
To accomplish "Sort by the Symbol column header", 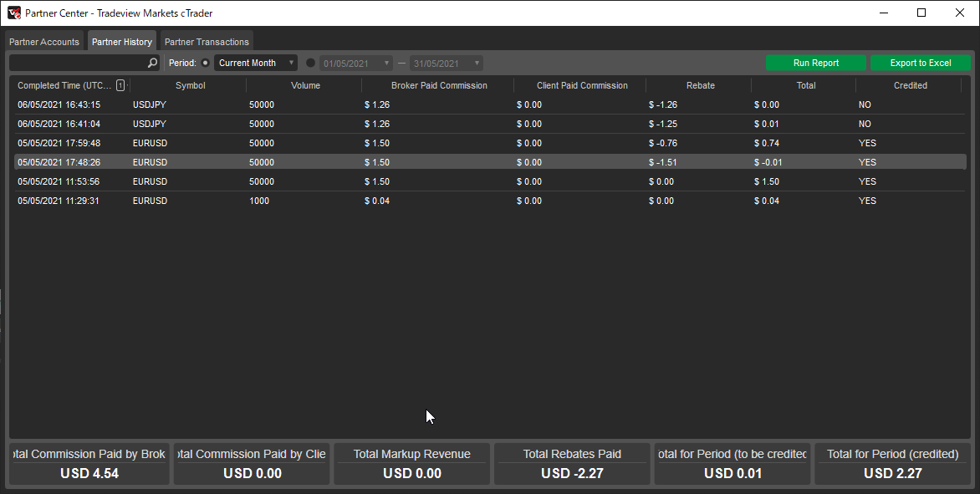I will pyautogui.click(x=190, y=85).
